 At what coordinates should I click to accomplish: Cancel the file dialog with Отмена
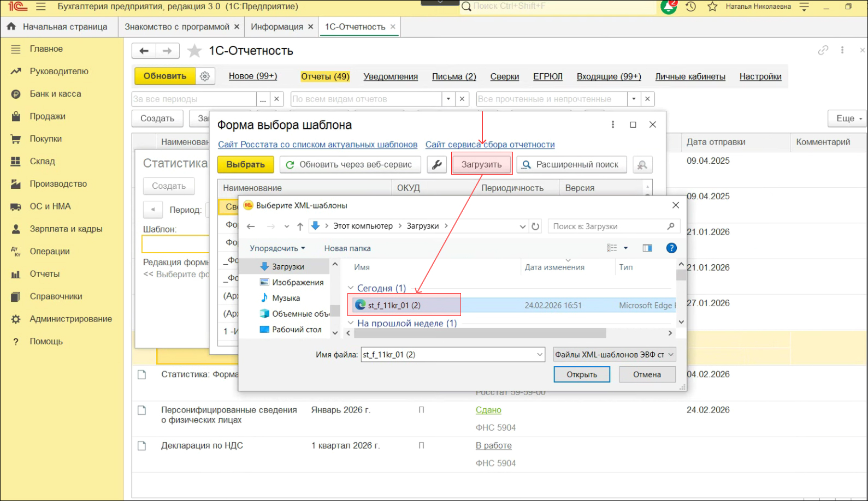[x=647, y=374]
